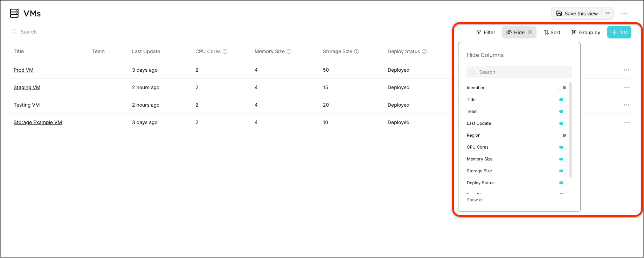The height and width of the screenshot is (258, 644).
Task: Open the Prod VM link
Action: [23, 70]
